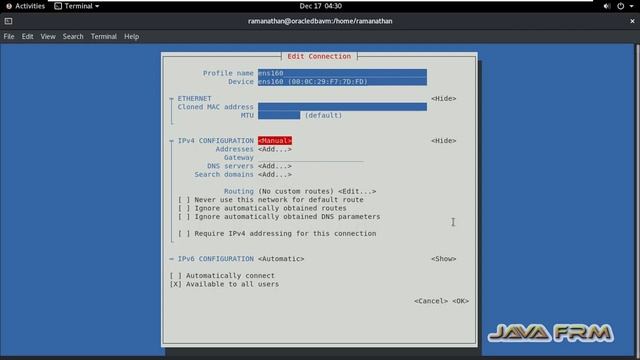Edit custom routes
Viewport: 640px width, 360px height.
pyautogui.click(x=357, y=191)
